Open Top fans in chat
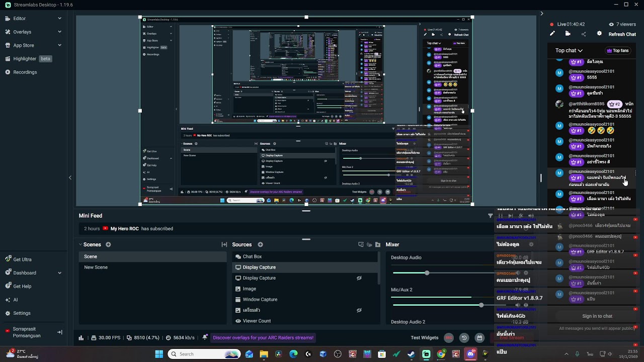 click(618, 51)
